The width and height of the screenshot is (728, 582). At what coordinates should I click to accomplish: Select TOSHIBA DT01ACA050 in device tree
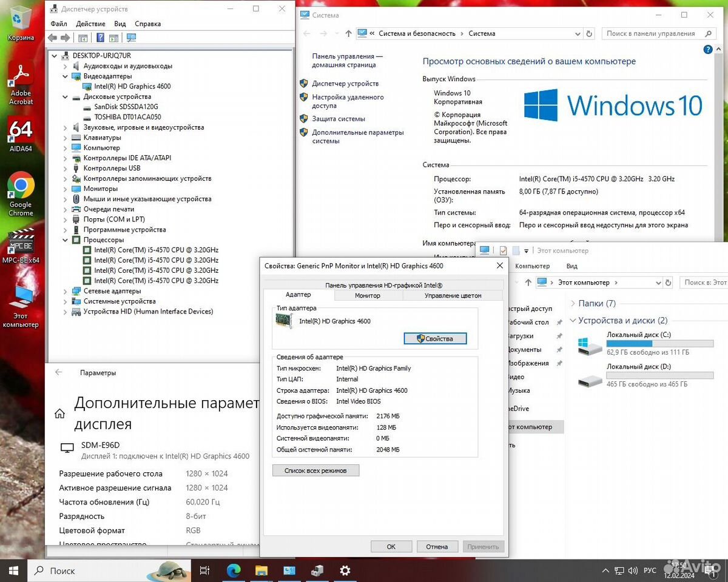pyautogui.click(x=127, y=117)
